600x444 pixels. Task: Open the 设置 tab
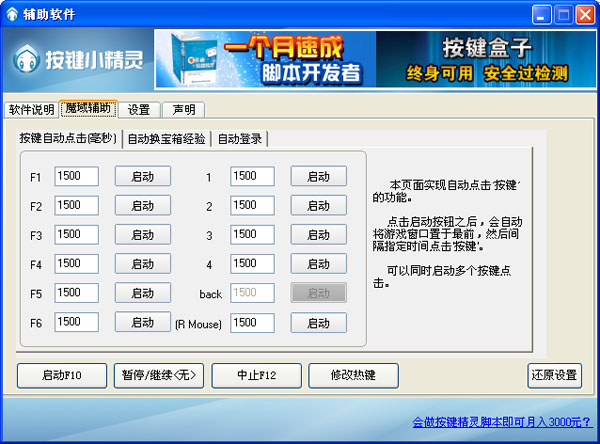click(139, 110)
